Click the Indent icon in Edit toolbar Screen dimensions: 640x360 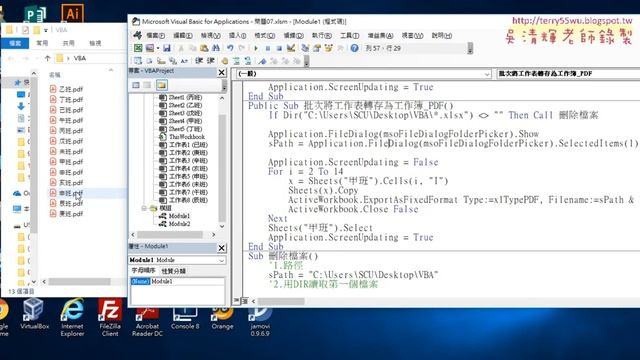tap(199, 61)
